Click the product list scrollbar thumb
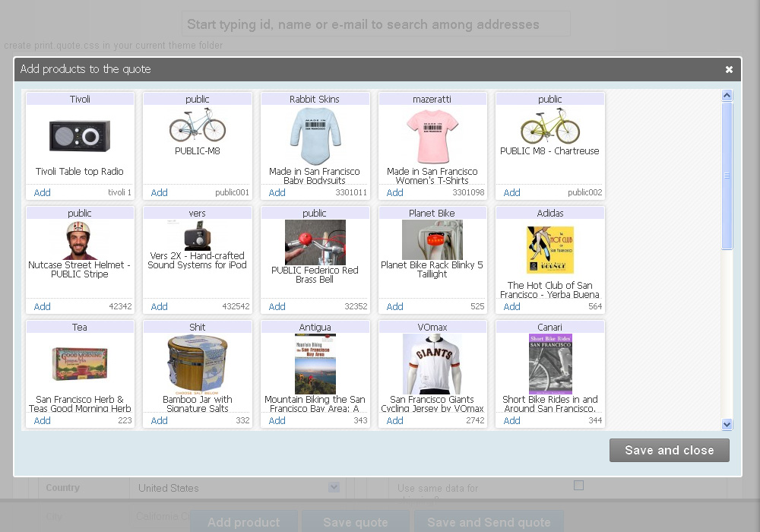The width and height of the screenshot is (760, 532). tap(727, 176)
